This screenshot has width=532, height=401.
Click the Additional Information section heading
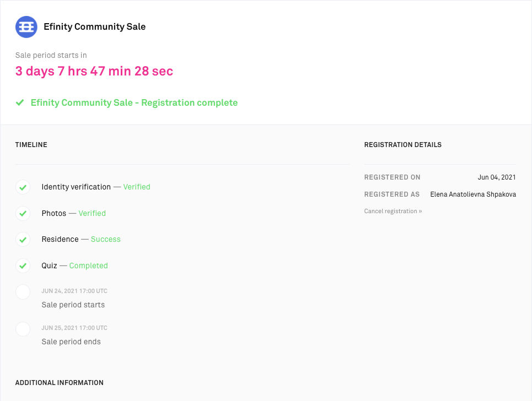[x=60, y=383]
